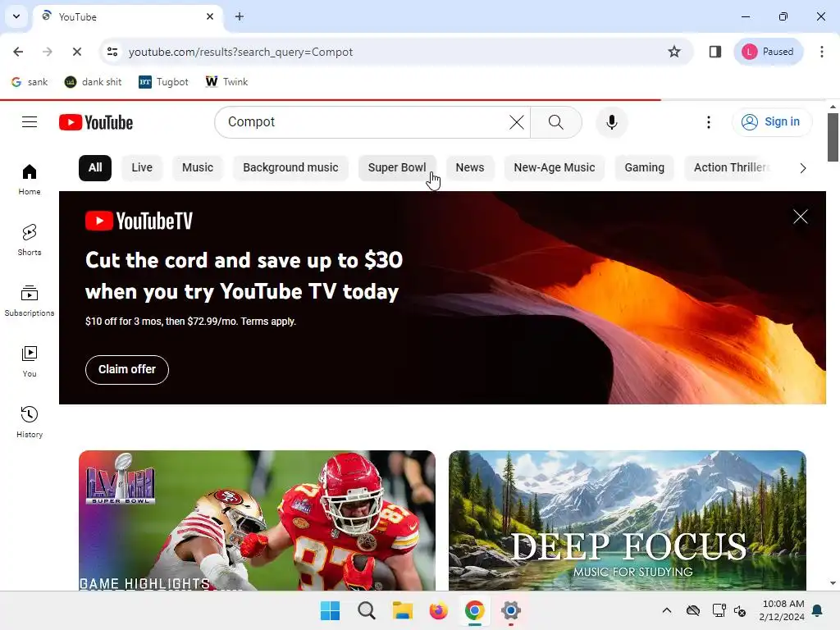Open the taskbar clock and date
This screenshot has height=630, width=840.
pyautogui.click(x=782, y=610)
